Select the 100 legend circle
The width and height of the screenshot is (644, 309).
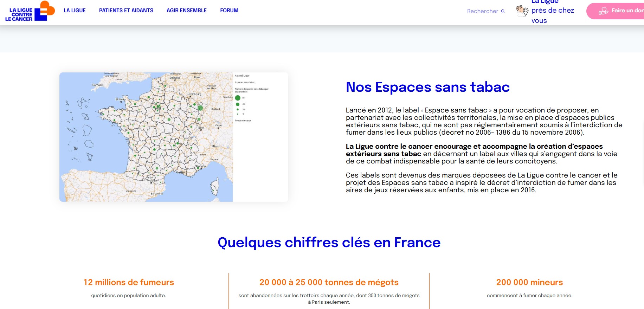pos(238,109)
